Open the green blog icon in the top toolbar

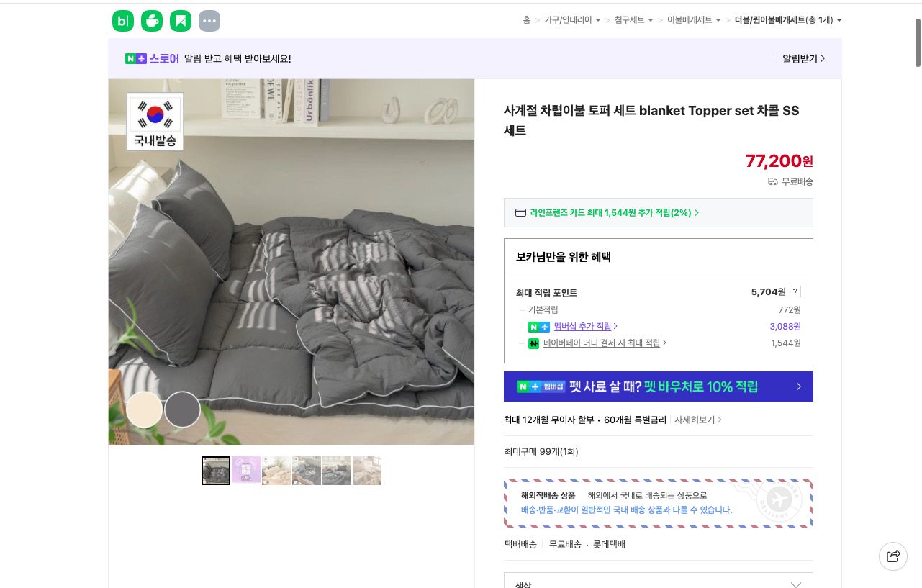pyautogui.click(x=123, y=21)
